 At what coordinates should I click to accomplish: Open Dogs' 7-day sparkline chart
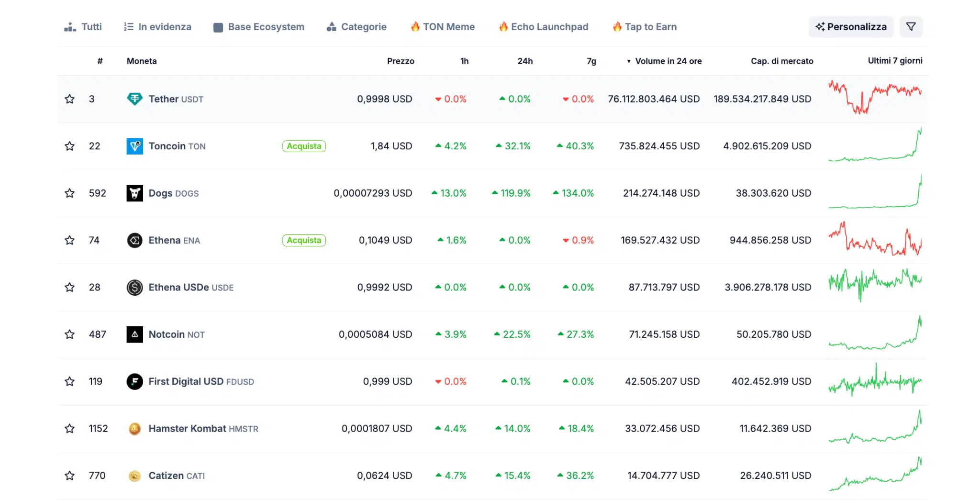pos(875,191)
